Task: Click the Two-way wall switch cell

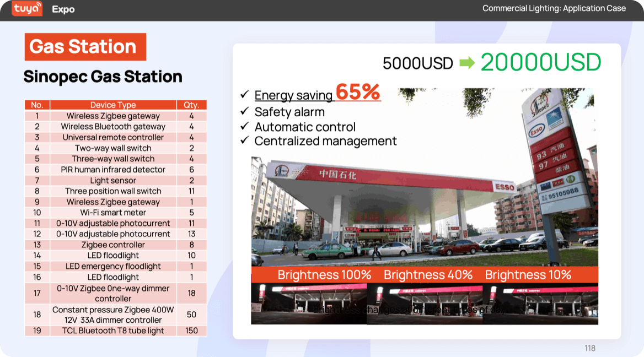Action: (x=113, y=148)
